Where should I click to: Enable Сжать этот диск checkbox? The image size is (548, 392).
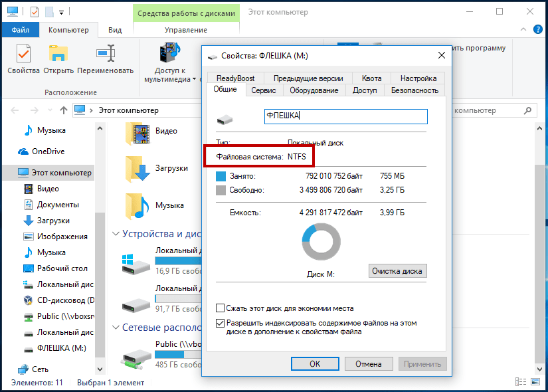(220, 308)
